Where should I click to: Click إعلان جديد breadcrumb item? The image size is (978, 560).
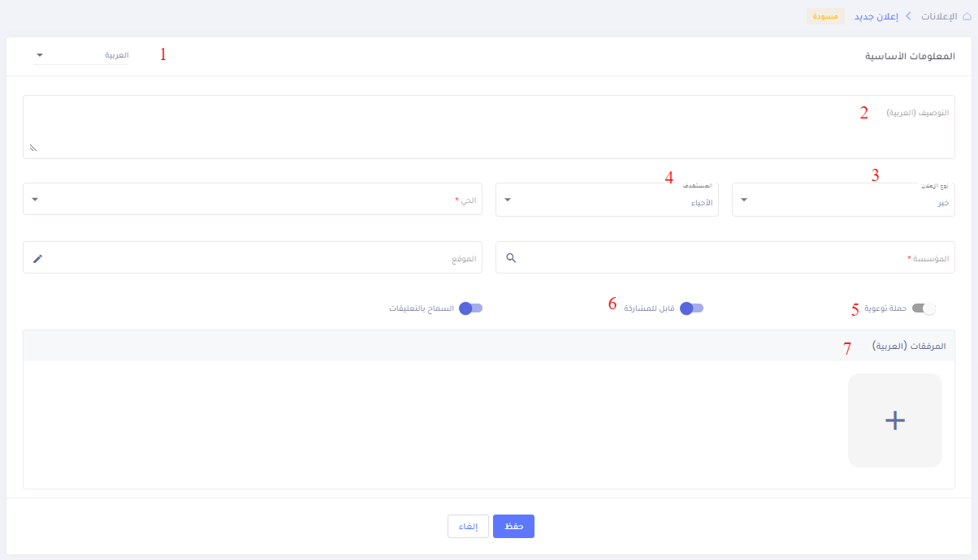coord(876,16)
